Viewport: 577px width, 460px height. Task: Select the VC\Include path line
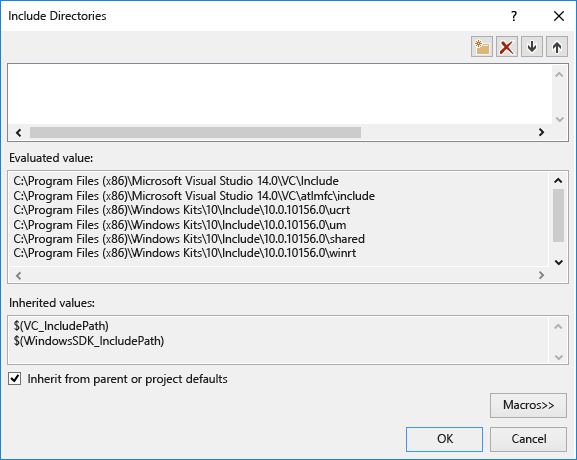tap(176, 181)
